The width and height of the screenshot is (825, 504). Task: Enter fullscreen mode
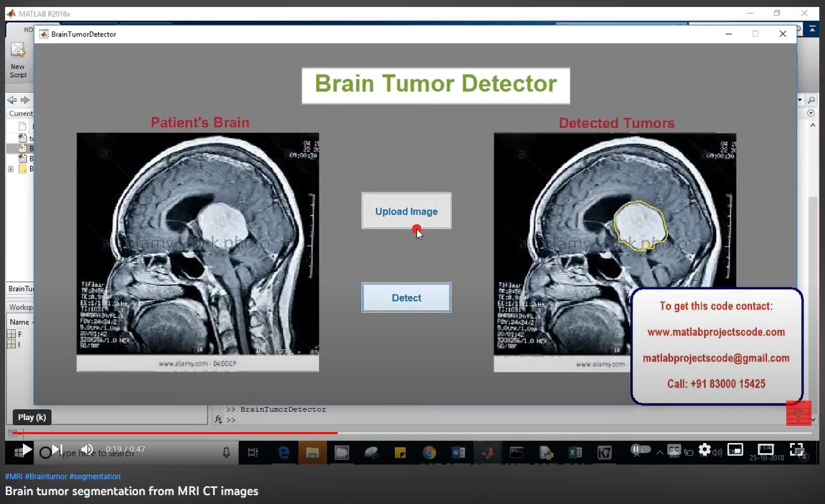pyautogui.click(x=796, y=449)
